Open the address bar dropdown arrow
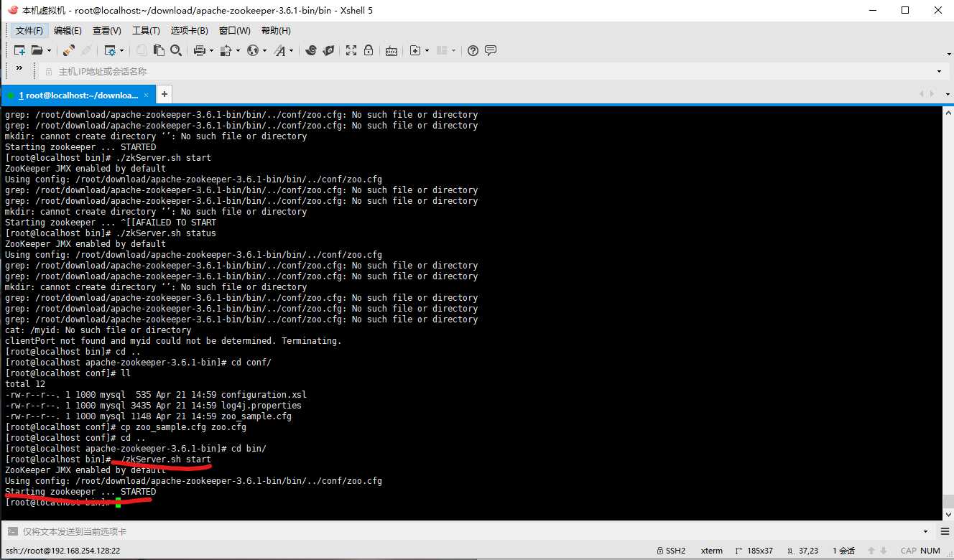This screenshot has height=560, width=954. click(x=939, y=72)
